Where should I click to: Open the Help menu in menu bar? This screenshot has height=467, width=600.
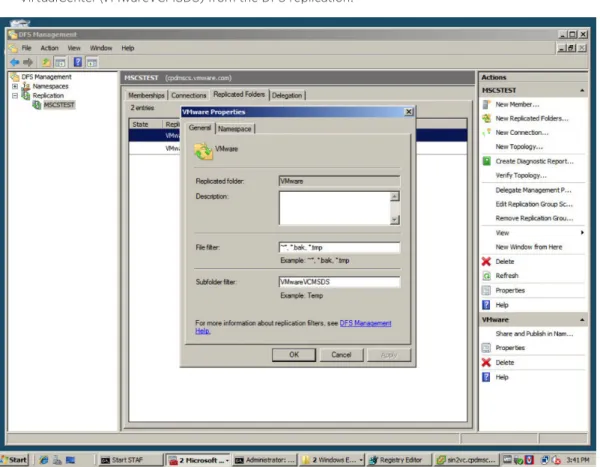(x=128, y=48)
